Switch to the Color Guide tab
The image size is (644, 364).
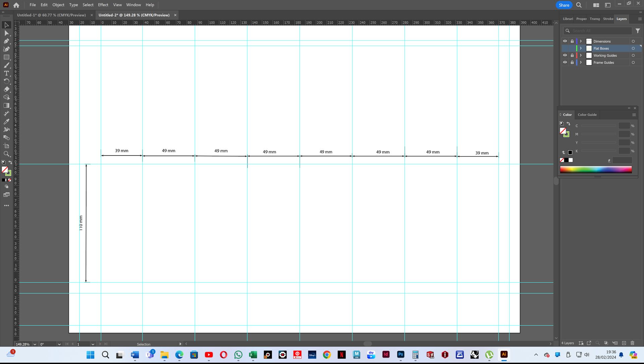[x=587, y=115]
